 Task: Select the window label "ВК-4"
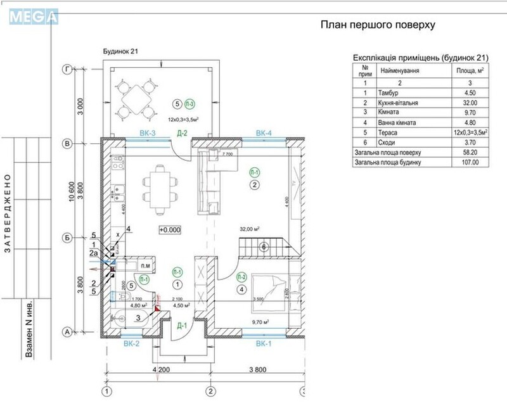point(264,133)
